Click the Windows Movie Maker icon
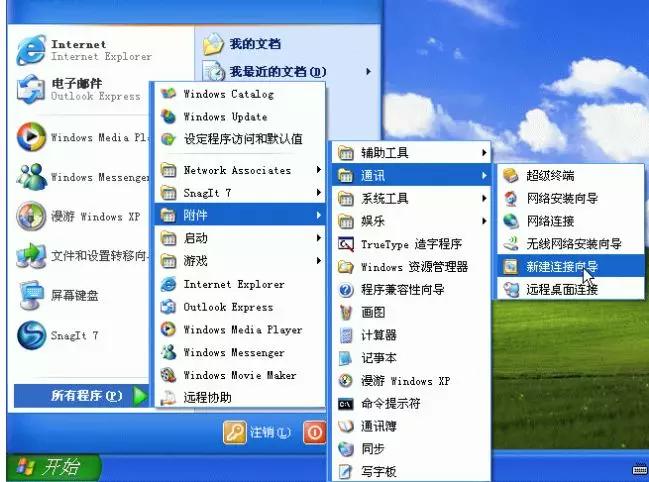Viewport: 649px width, 482px height. point(169,375)
